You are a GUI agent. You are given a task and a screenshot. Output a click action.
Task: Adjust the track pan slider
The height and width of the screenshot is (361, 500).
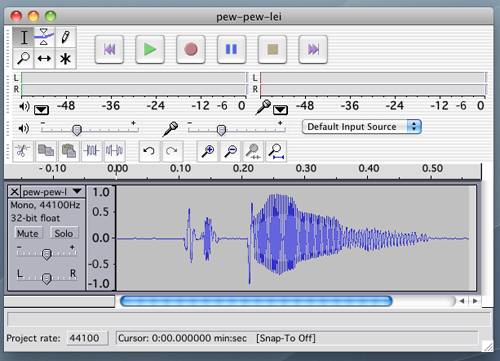pos(47,278)
